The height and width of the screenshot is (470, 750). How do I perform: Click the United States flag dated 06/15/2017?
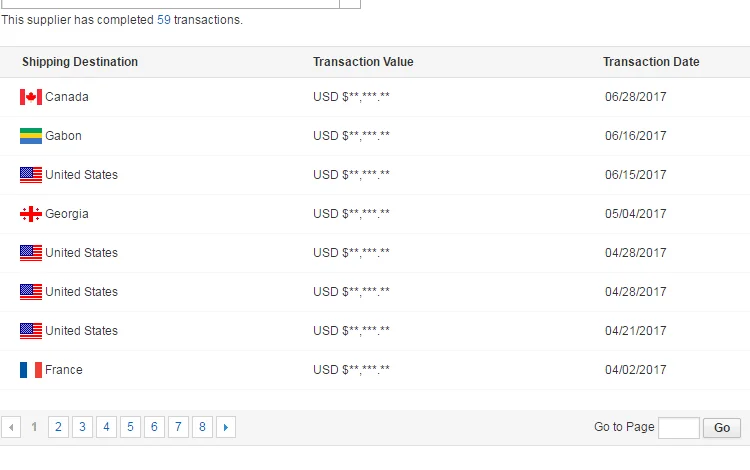click(x=31, y=175)
